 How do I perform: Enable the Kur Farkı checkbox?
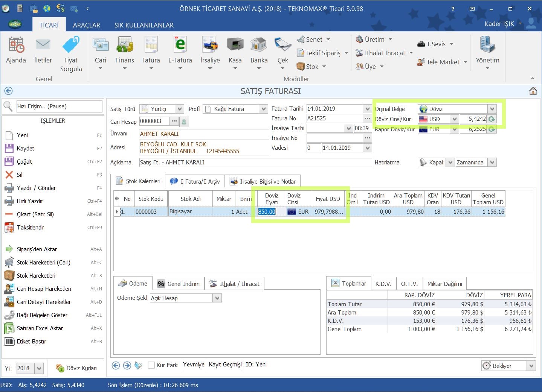[x=151, y=365]
